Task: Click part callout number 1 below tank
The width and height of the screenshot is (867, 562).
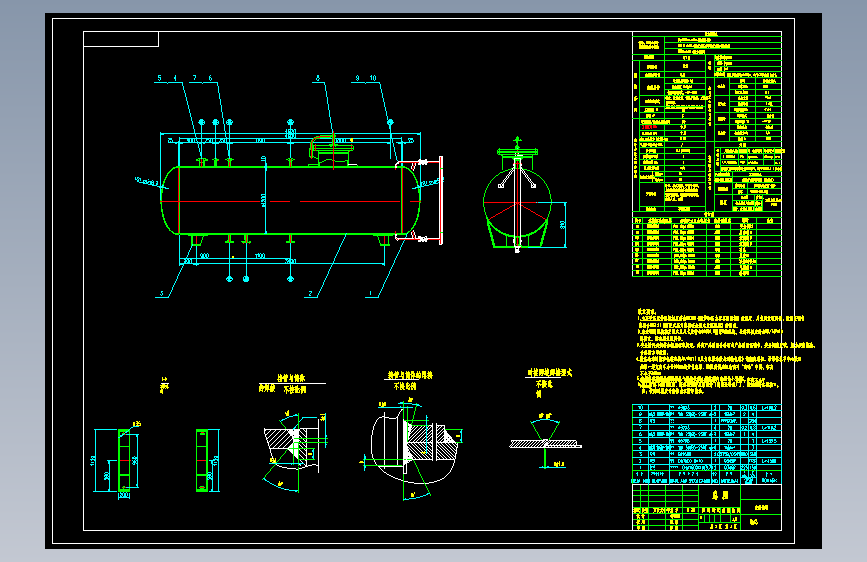Action: point(371,294)
